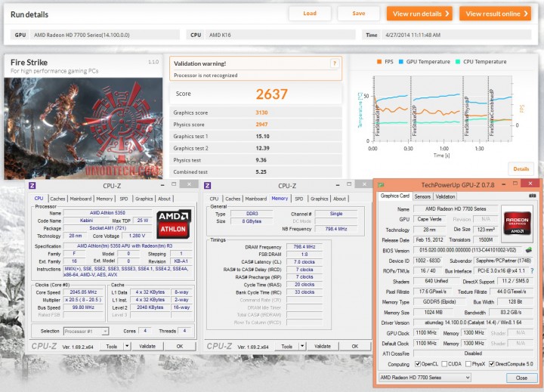544x392 pixels.
Task: Click the DRAM Frequency value 798.4 MHz
Action: [304, 247]
